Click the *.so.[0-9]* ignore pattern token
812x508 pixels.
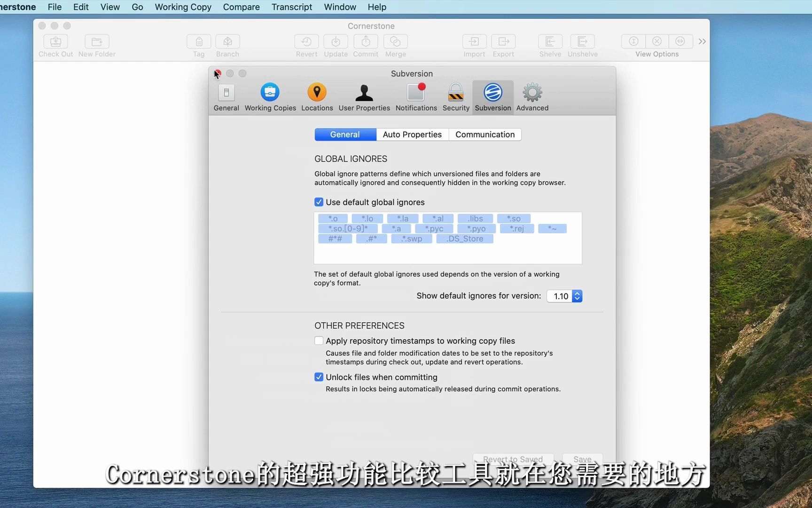point(348,229)
